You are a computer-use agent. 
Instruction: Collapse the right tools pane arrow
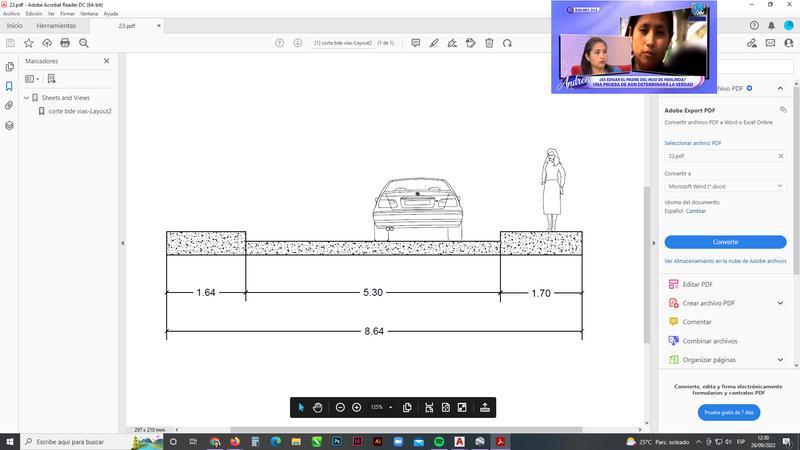coord(654,243)
